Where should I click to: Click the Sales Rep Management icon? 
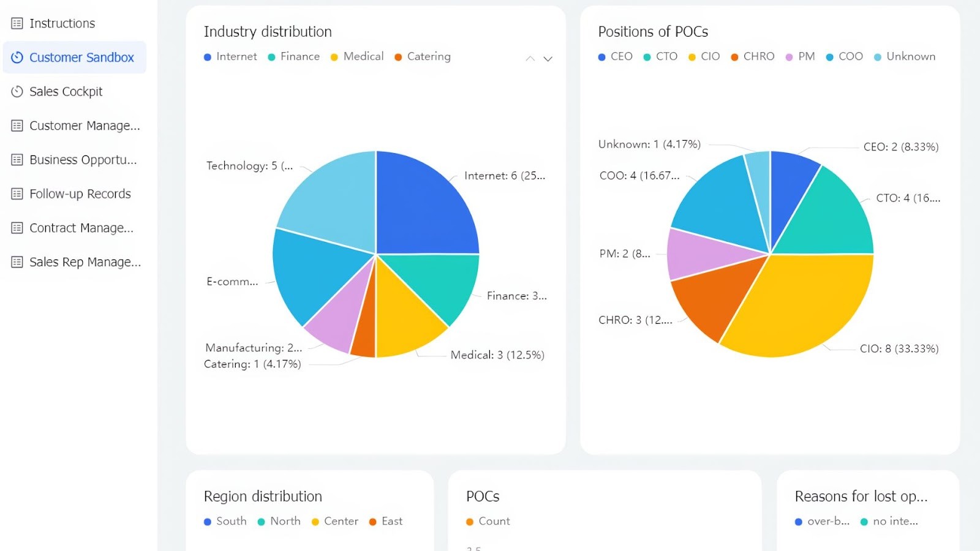tap(17, 261)
